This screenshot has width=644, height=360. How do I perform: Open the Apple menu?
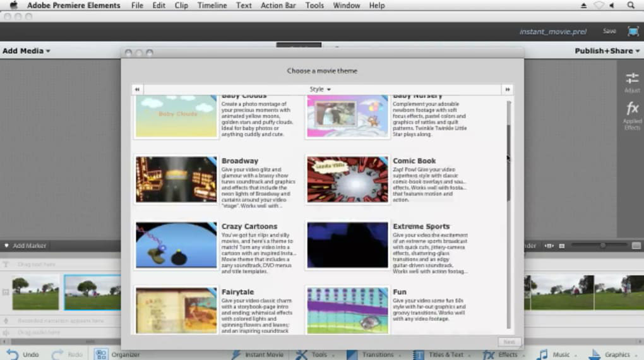point(13,5)
